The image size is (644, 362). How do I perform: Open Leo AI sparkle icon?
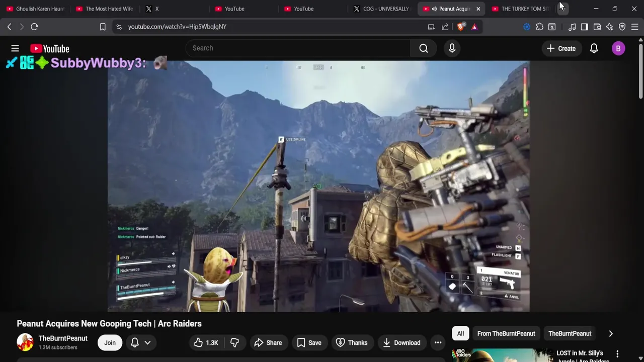pyautogui.click(x=610, y=27)
